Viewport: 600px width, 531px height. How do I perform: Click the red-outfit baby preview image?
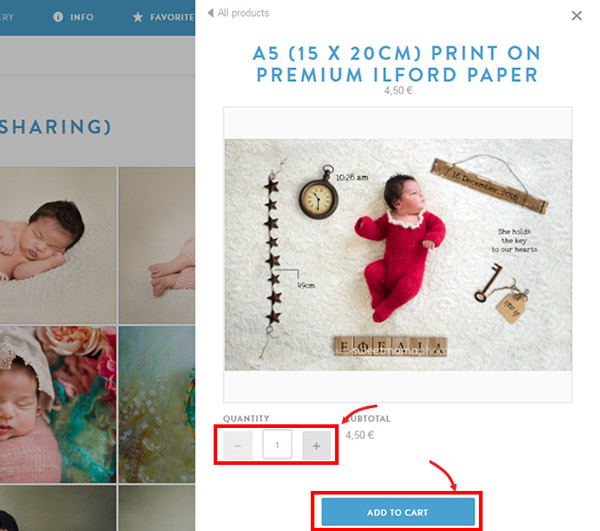coord(398,255)
